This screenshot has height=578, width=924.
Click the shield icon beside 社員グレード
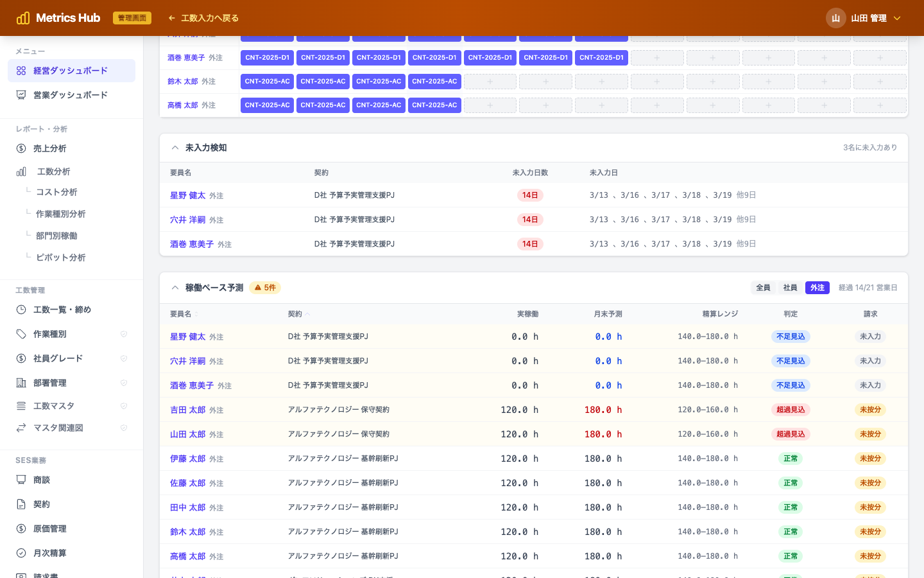tap(124, 358)
